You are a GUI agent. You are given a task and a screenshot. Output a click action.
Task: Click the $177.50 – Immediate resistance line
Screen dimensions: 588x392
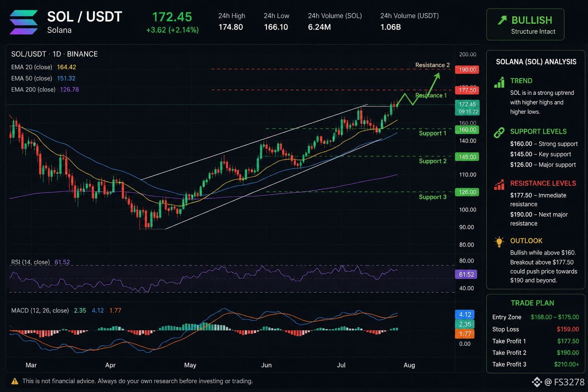pyautogui.click(x=538, y=200)
